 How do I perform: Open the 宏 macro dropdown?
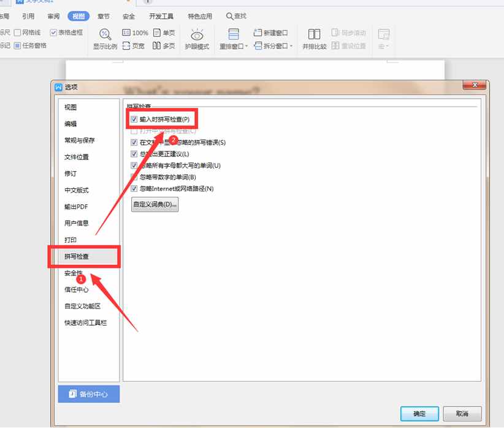386,45
